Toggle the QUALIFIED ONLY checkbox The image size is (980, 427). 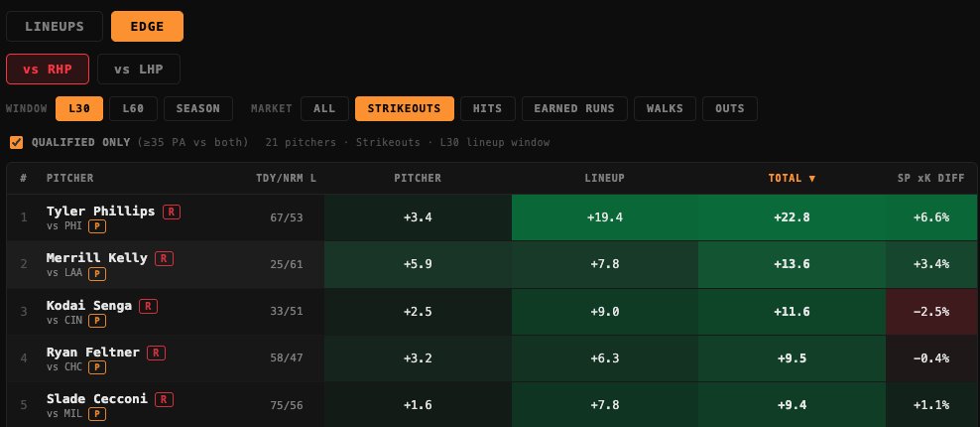click(16, 142)
